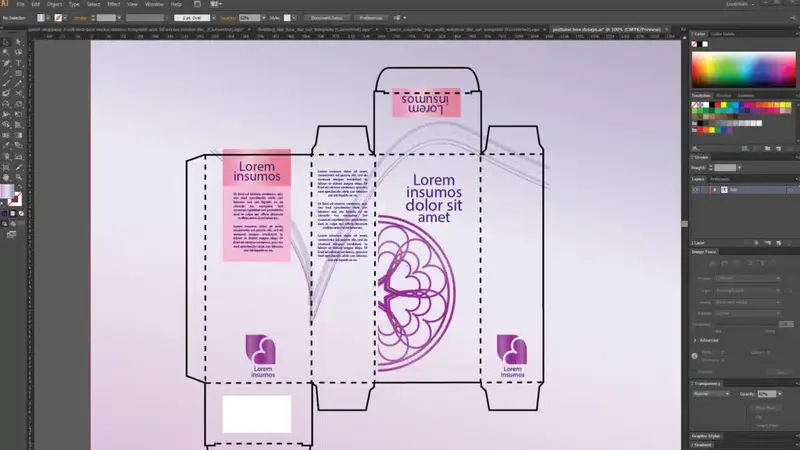The image size is (800, 450).
Task: Toggle visibility eye of the box layer
Action: tap(695, 190)
